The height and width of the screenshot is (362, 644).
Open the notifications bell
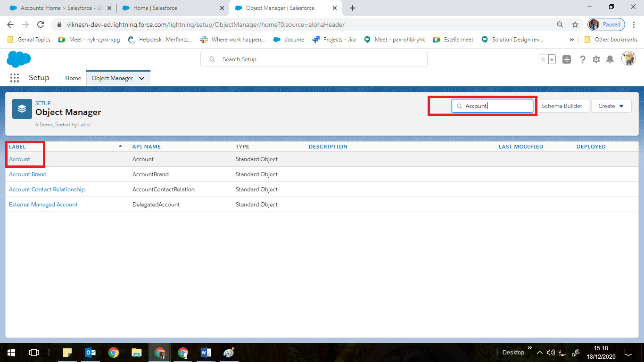click(611, 59)
